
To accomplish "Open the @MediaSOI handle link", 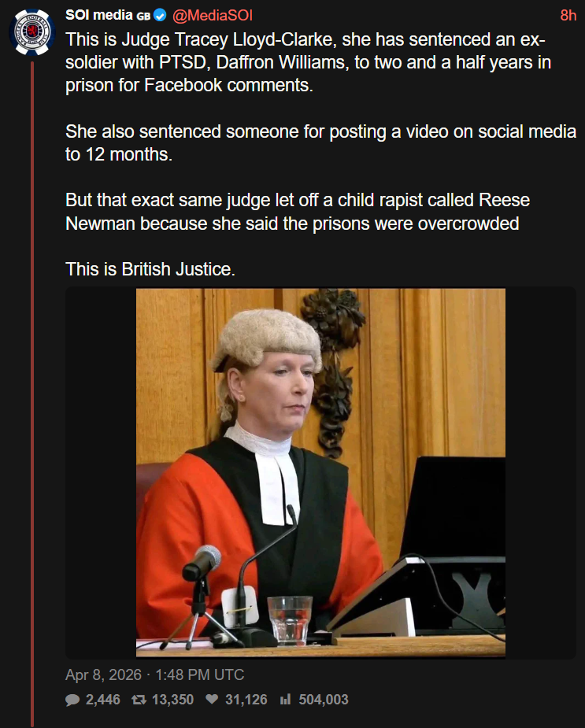I will [213, 15].
